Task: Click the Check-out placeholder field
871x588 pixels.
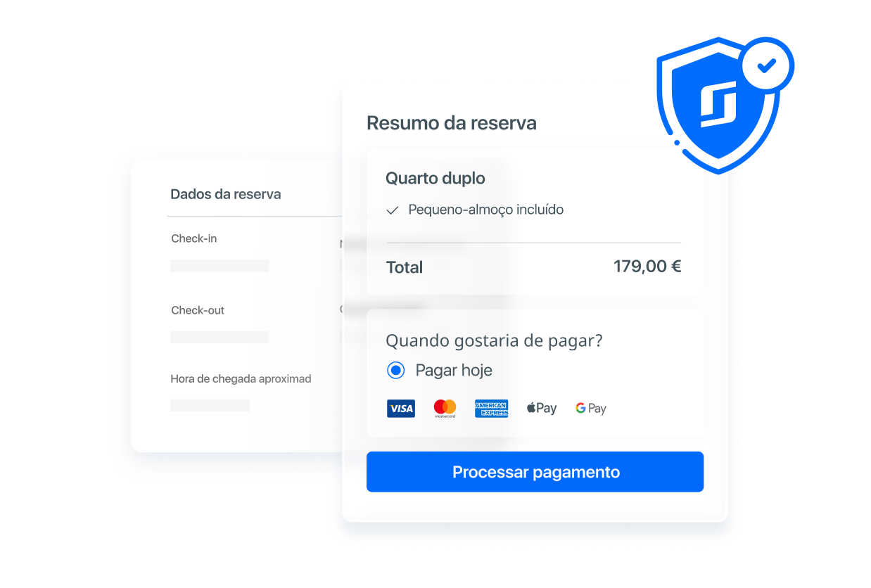Action: pyautogui.click(x=220, y=337)
